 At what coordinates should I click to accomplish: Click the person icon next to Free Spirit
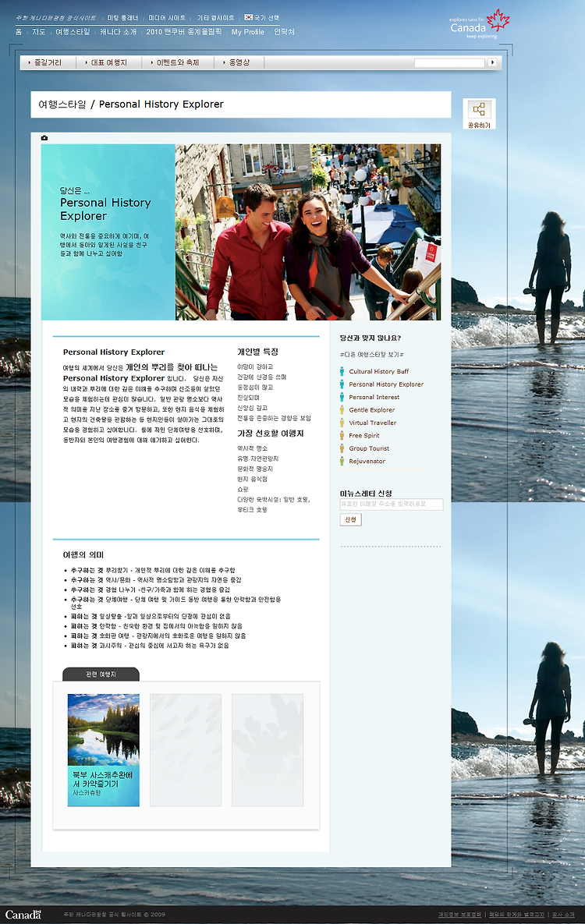[342, 435]
